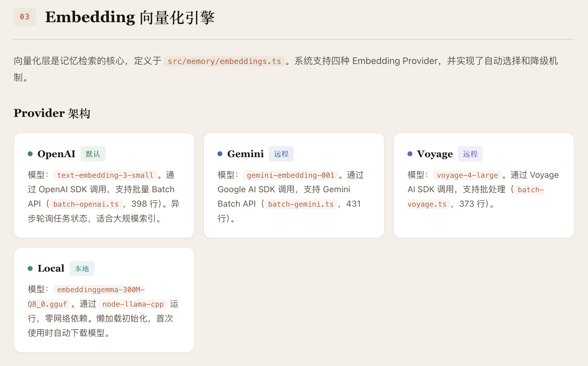588x366 pixels.
Task: Select the 远程 badge on Gemini card
Action: point(281,154)
